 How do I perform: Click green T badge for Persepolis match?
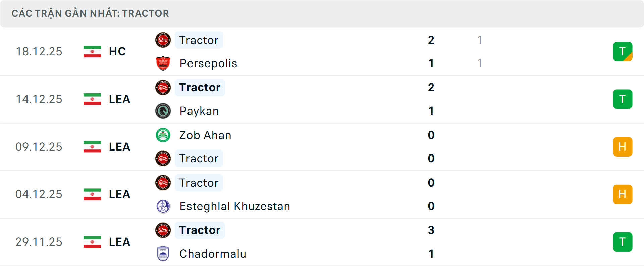pos(623,52)
